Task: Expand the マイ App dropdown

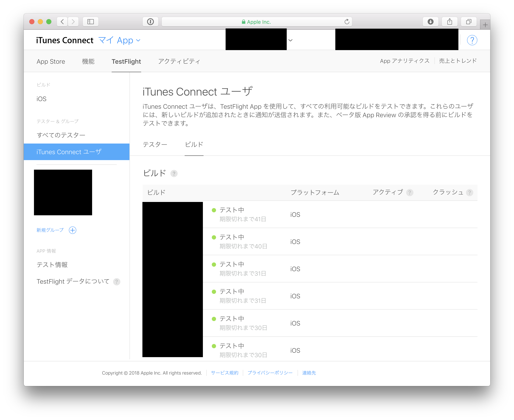Action: point(119,40)
